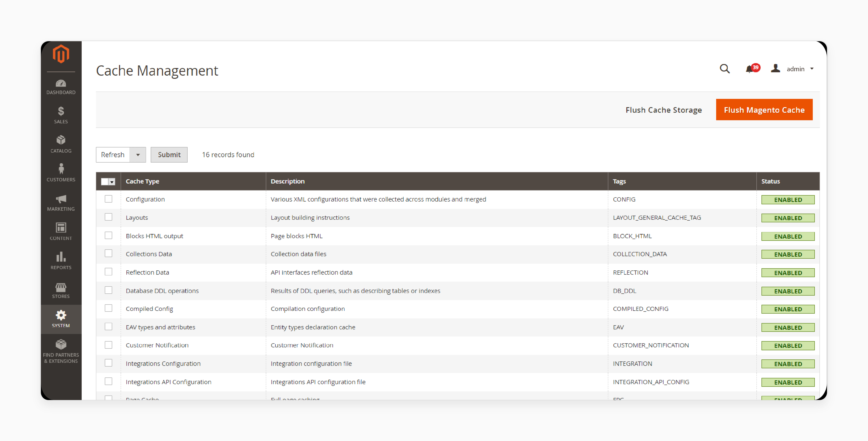This screenshot has width=868, height=441.
Task: Click the COLLECTION_DATA tag text
Action: pos(640,254)
